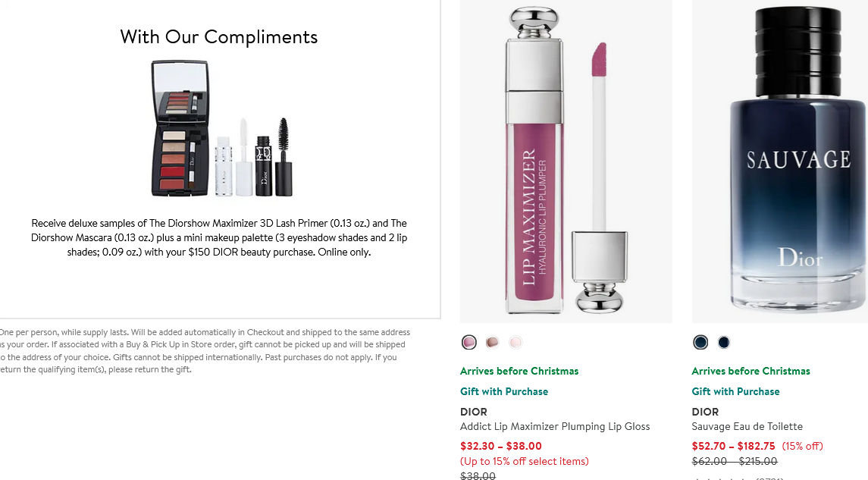Select the first Sauvage fragrance variant swatch

[x=700, y=342]
